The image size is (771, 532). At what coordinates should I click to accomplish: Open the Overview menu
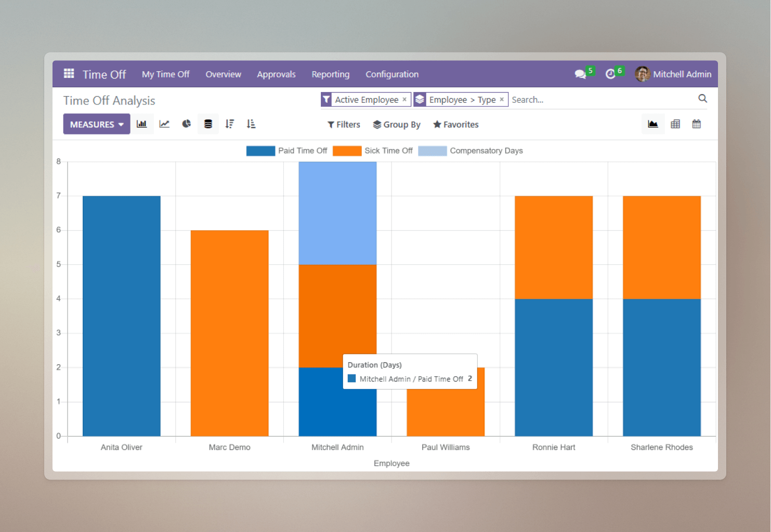pyautogui.click(x=224, y=74)
